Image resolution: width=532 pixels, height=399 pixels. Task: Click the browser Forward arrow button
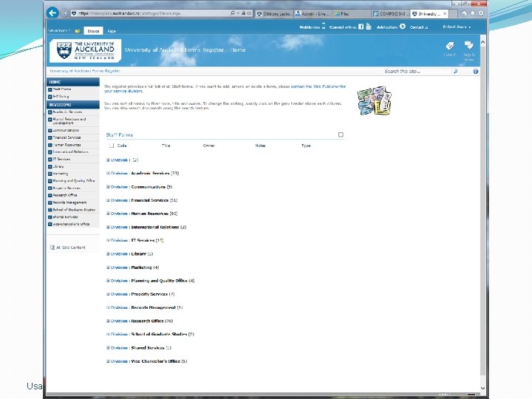pyautogui.click(x=64, y=13)
